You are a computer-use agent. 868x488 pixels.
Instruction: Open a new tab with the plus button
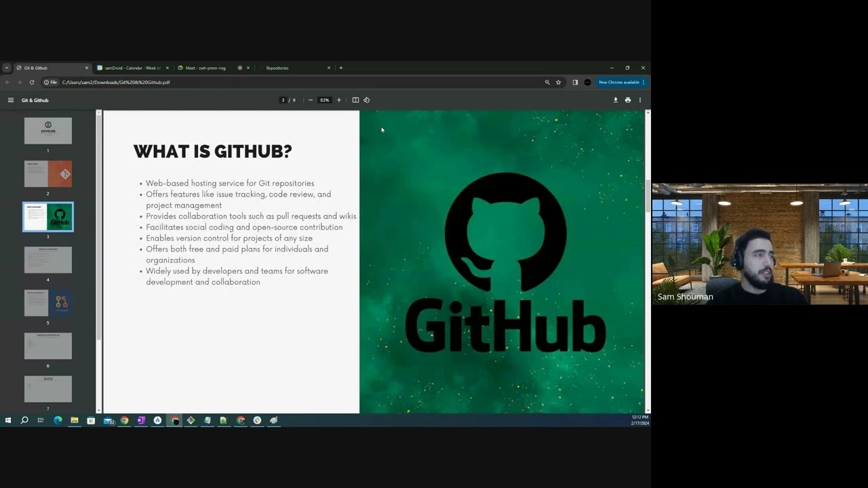coord(341,68)
